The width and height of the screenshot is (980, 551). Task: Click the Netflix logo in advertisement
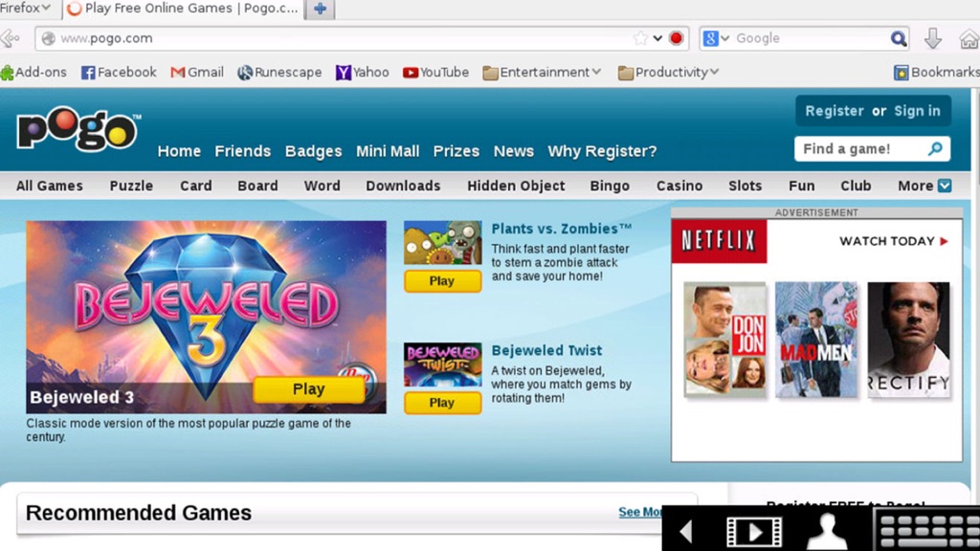[719, 241]
